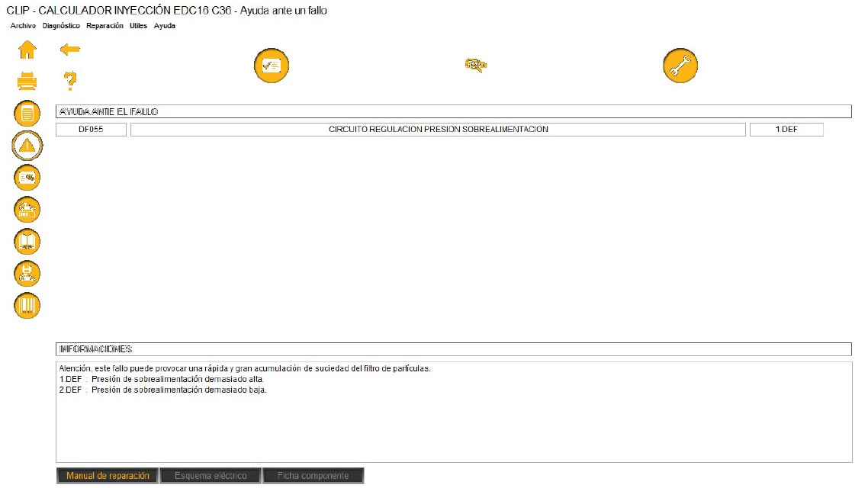Click the '1.DEF : Presión ... demasiado alta' line

pos(162,380)
